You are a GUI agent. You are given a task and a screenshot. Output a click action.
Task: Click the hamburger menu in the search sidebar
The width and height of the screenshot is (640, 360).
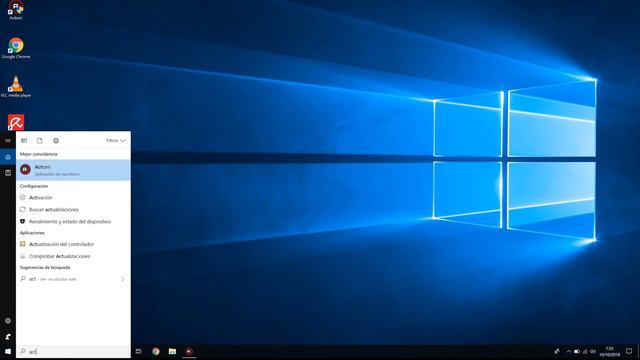point(8,140)
